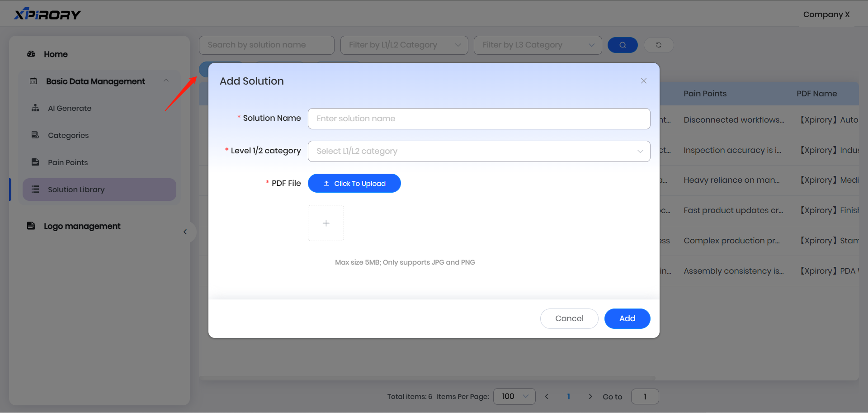Viewport: 868px width, 413px height.
Task: Go to next page arrow
Action: pos(590,397)
